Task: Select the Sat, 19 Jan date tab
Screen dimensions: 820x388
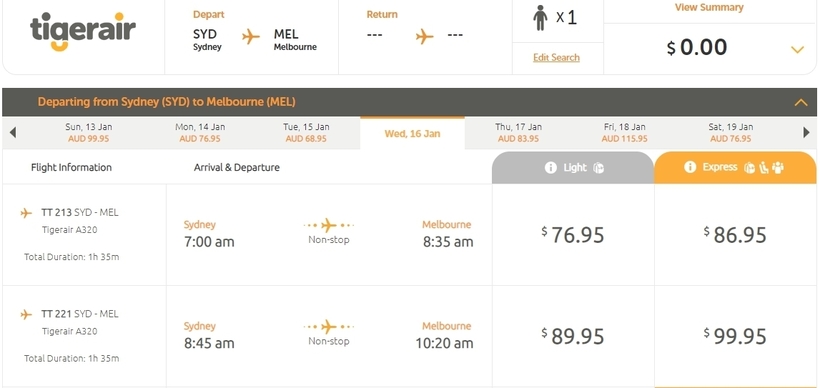Action: coord(731,133)
